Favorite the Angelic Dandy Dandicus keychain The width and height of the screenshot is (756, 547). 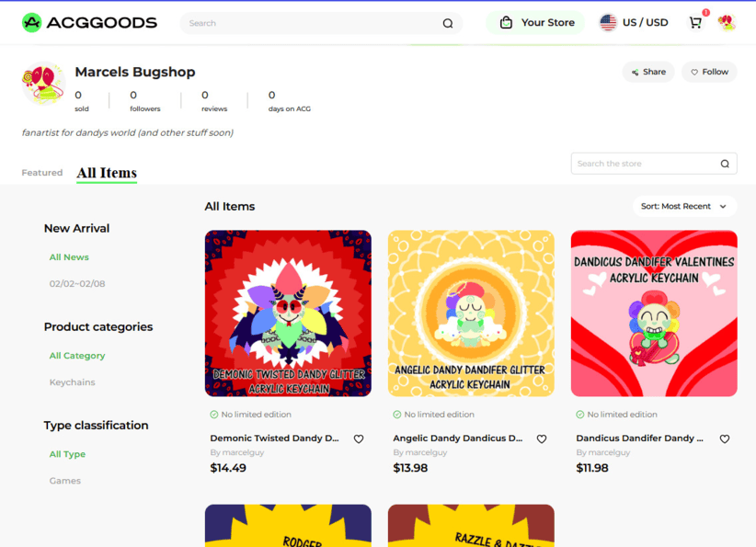click(x=542, y=439)
